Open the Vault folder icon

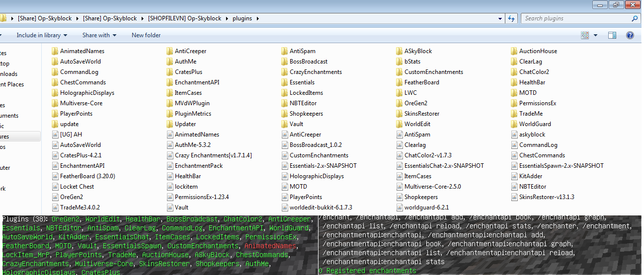click(x=284, y=124)
